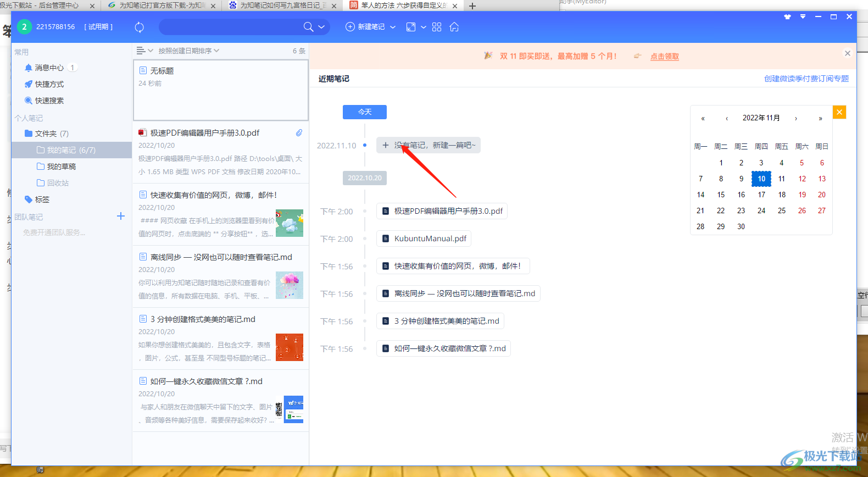
Task: Select 文件夹 (7) in sidebar
Action: (47, 134)
